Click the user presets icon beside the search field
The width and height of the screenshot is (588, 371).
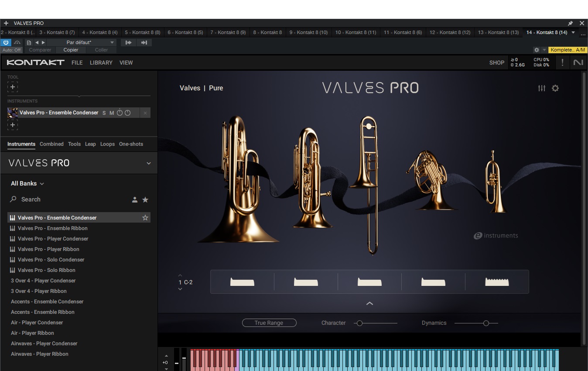[135, 199]
